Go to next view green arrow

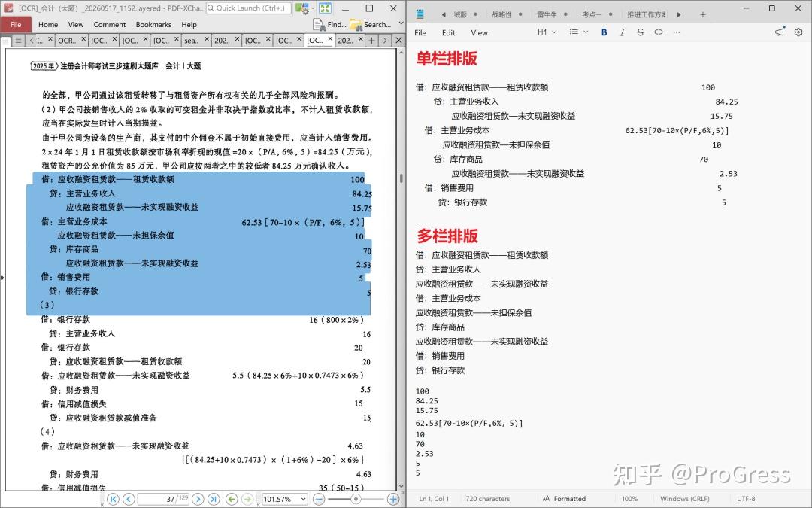(247, 499)
